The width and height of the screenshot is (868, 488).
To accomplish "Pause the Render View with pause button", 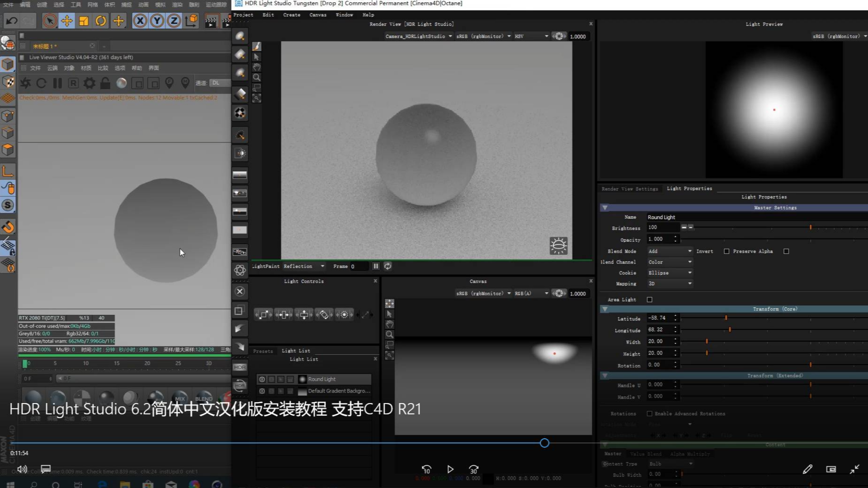I will tap(376, 266).
